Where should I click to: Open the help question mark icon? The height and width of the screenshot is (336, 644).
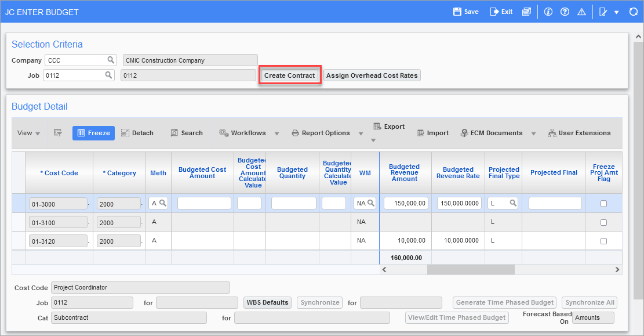[x=565, y=12]
